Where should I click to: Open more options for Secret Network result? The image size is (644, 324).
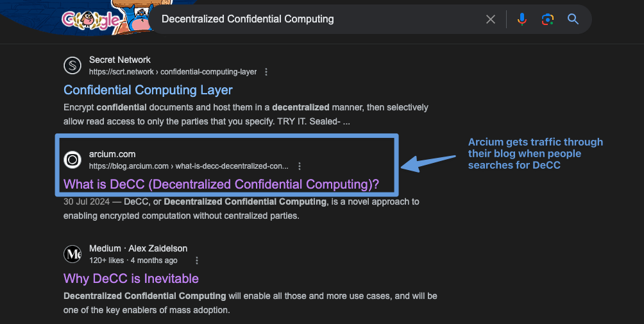coord(266,72)
